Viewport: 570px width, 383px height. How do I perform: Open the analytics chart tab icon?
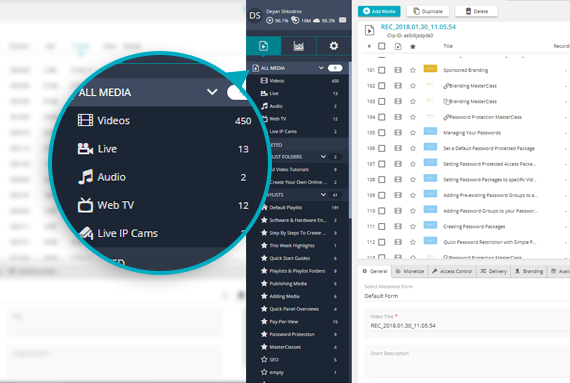pos(298,46)
